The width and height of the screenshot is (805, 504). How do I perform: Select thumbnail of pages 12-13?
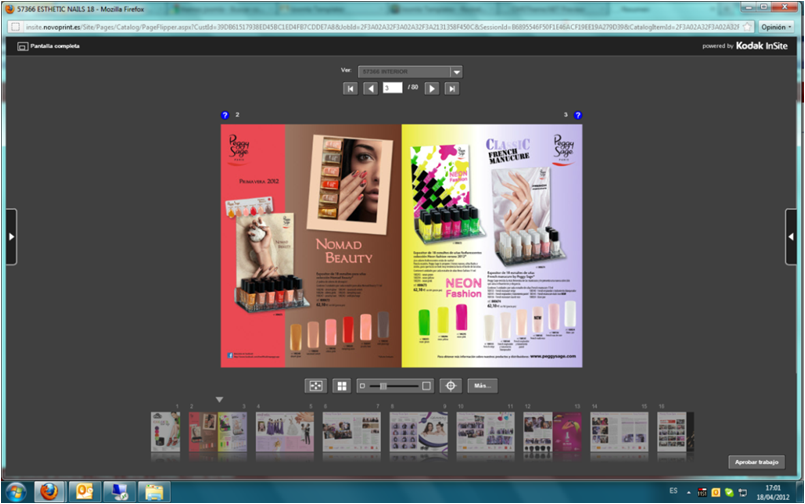(552, 432)
